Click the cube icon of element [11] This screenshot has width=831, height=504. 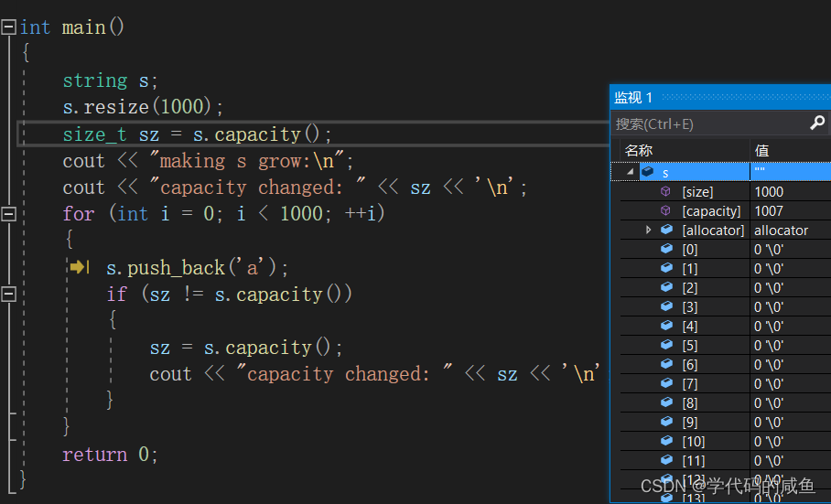(666, 459)
